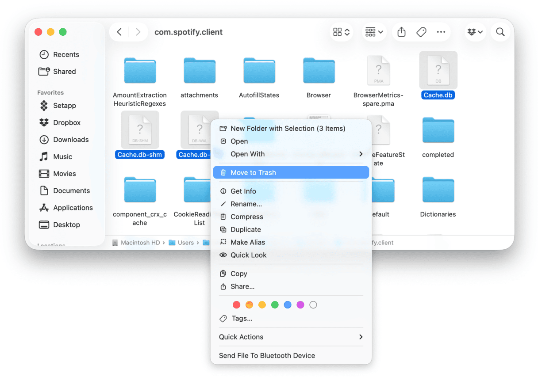Click the back navigation arrow
Viewport: 538px width, 392px height.
coord(119,32)
